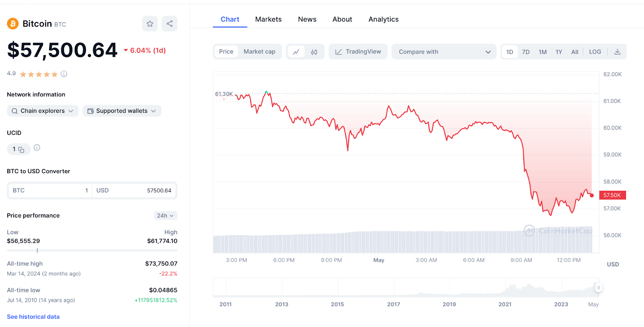Click the 2017 mark on timeline navigator
This screenshot has width=644, height=327.
pyautogui.click(x=394, y=304)
